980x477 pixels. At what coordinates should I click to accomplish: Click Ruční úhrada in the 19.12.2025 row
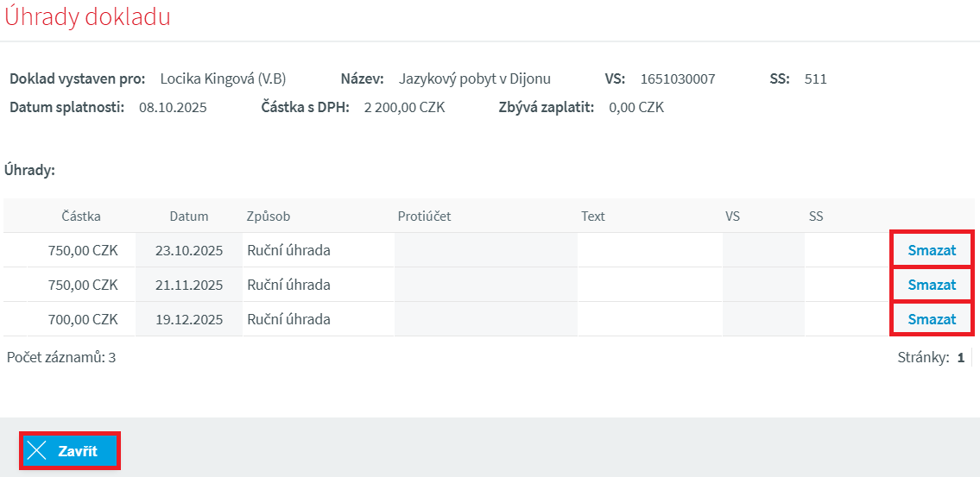click(288, 319)
